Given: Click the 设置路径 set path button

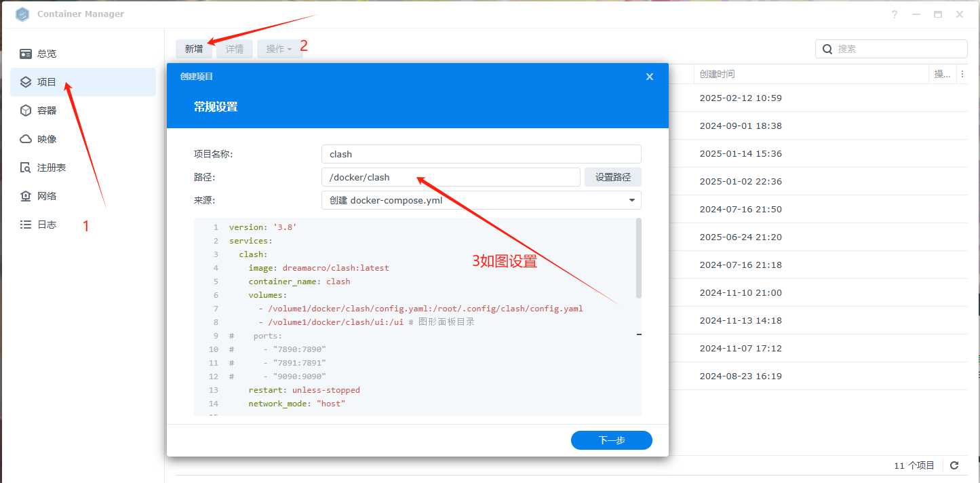Looking at the screenshot, I should point(612,177).
